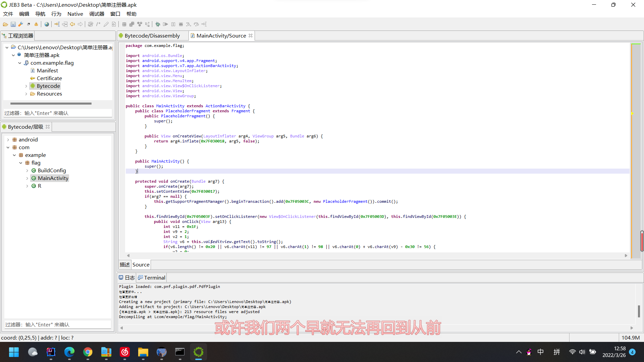644x362 pixels.
Task: Click the green bug debugger icon
Action: [x=158, y=24]
